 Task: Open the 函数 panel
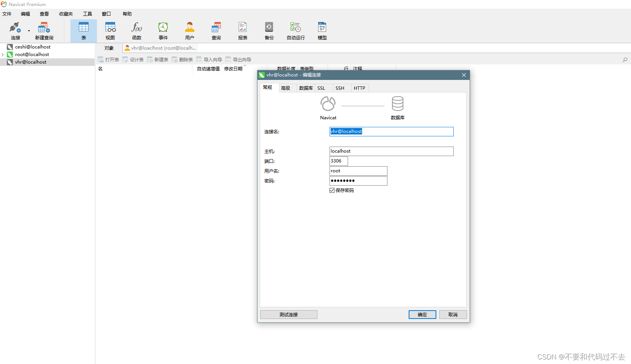point(136,30)
